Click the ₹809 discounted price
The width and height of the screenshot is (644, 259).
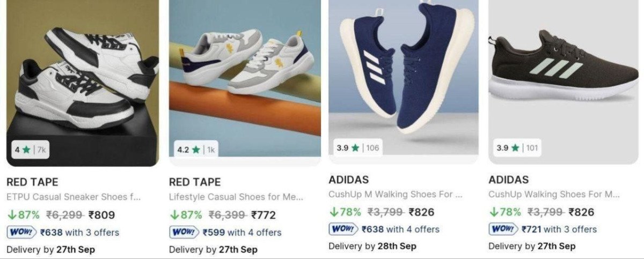102,215
